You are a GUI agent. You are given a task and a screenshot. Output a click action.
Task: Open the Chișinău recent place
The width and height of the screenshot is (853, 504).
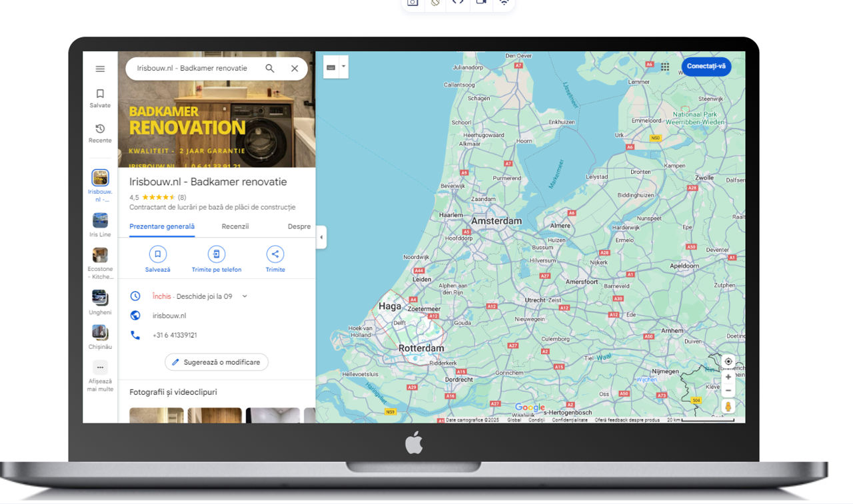100,338
